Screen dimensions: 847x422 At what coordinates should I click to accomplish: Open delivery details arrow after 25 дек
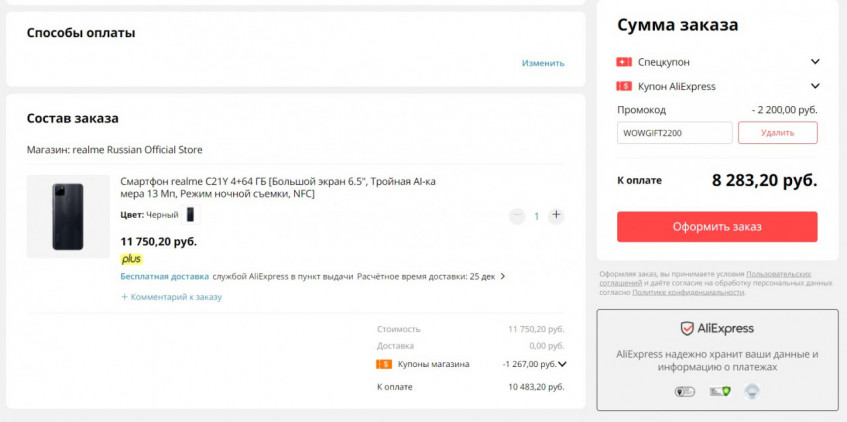click(502, 276)
